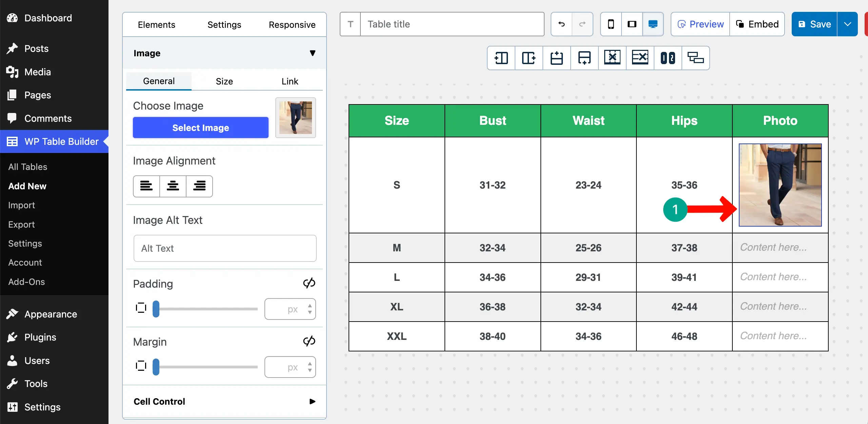Click the merge cells icon

click(x=668, y=58)
